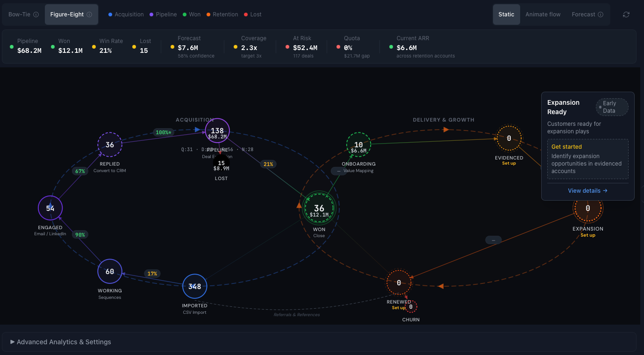
Task: Toggle the Lost legend dot
Action: [245, 14]
